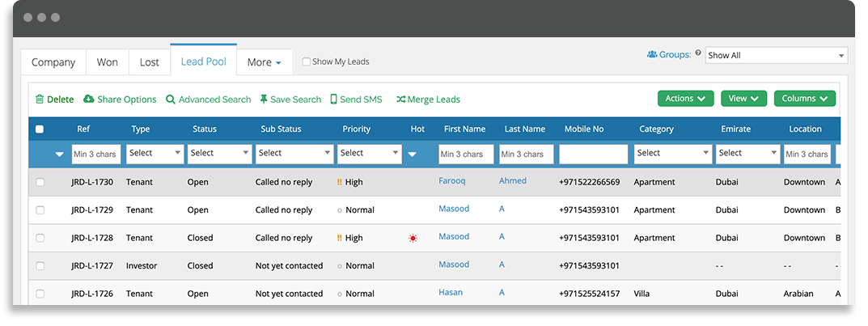Open the Priority filter Select dropdown

click(369, 154)
